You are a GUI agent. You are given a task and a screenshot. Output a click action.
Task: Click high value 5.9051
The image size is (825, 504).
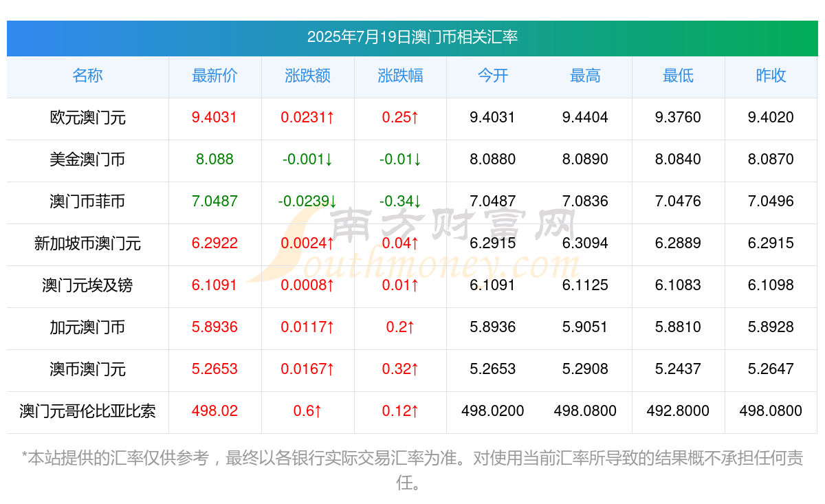click(586, 327)
